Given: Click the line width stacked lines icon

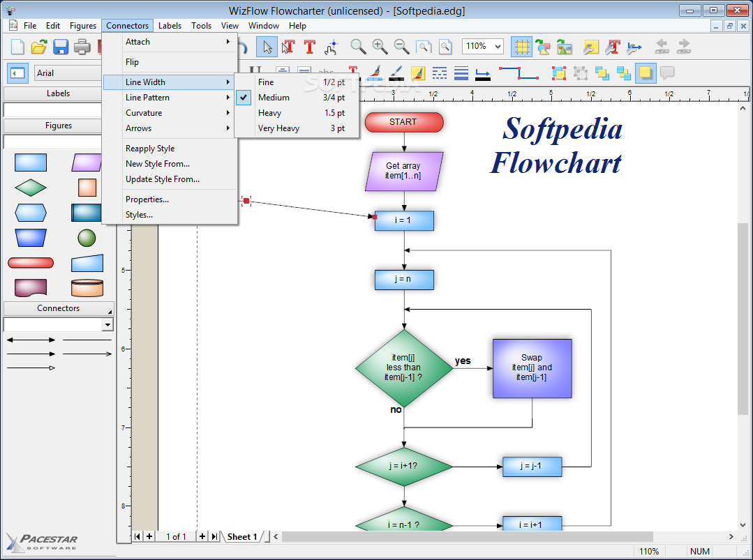Looking at the screenshot, I should (x=461, y=73).
